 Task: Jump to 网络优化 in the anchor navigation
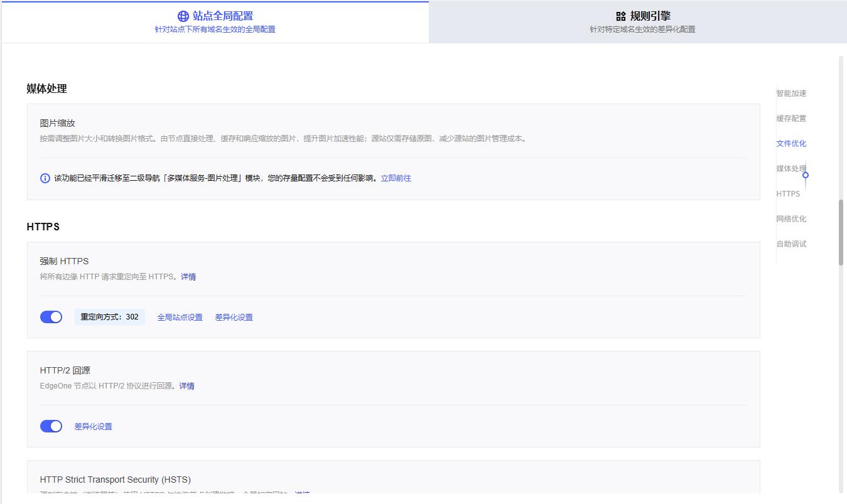coord(791,219)
